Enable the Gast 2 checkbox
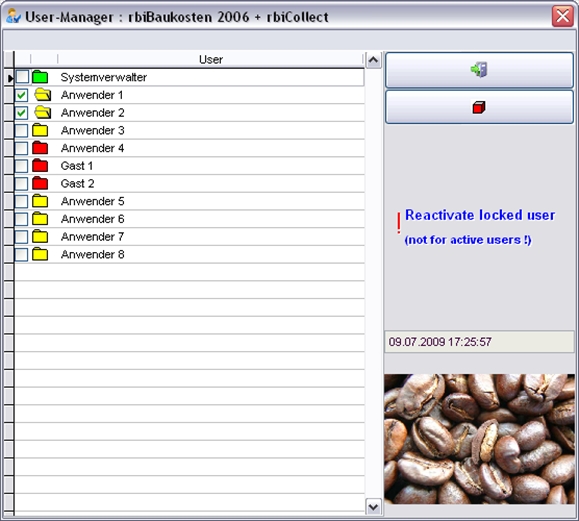 click(21, 184)
